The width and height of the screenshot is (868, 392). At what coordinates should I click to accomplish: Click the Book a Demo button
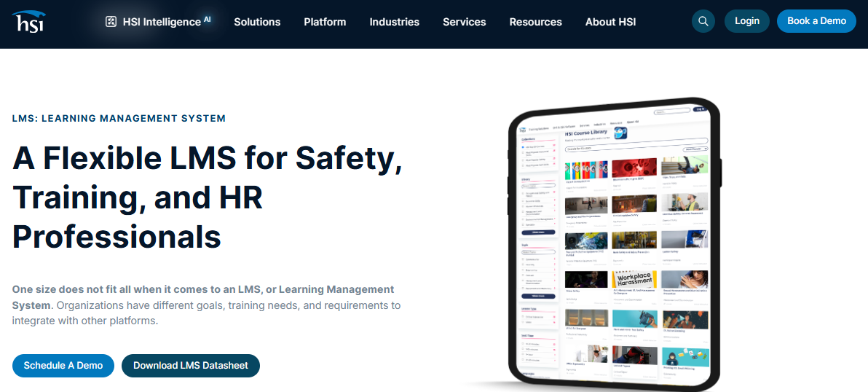click(x=816, y=21)
